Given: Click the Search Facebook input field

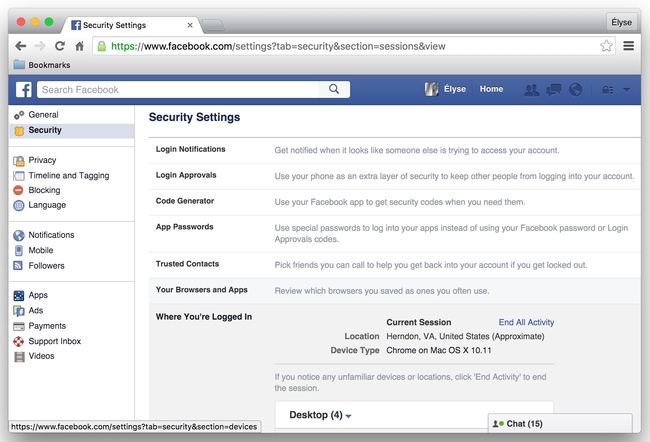Looking at the screenshot, I should point(180,89).
